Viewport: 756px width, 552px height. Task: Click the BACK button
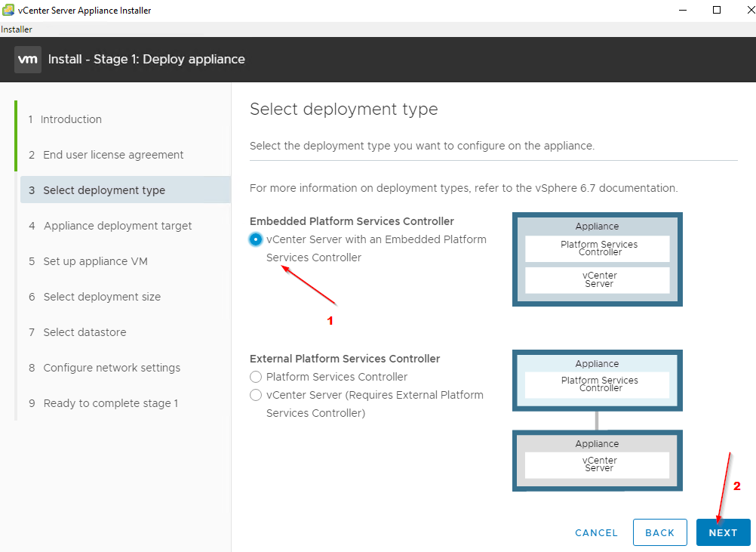[659, 532]
